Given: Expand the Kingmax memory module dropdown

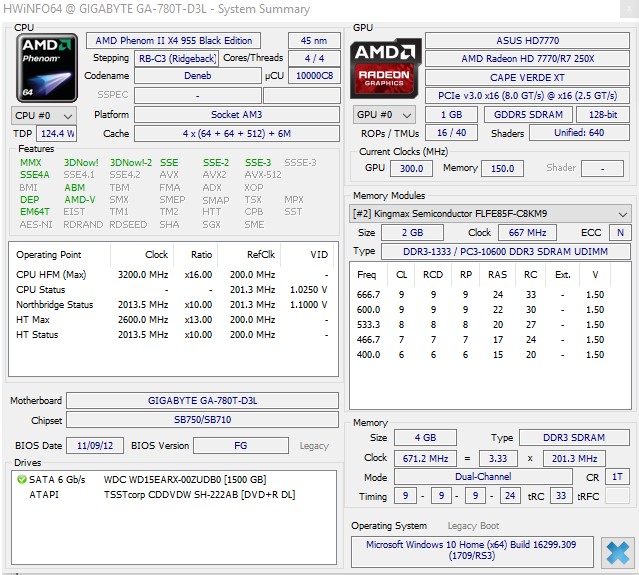Looking at the screenshot, I should click(623, 214).
